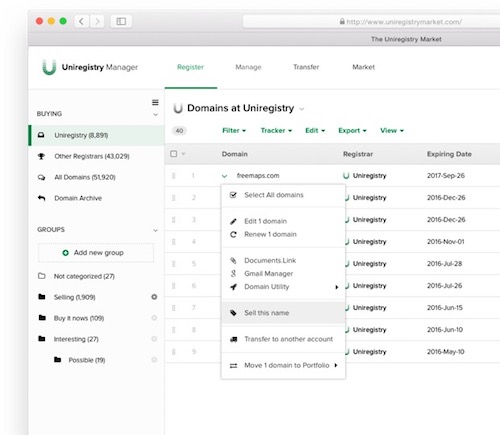Open the Edit dropdown in toolbar
The image size is (500, 435).
tap(315, 130)
